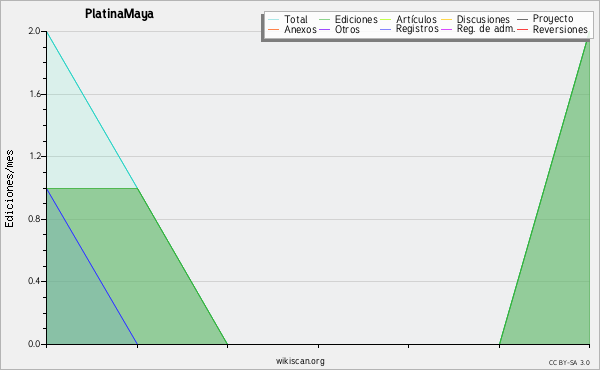Click the Discusiones legend entry

click(x=475, y=19)
